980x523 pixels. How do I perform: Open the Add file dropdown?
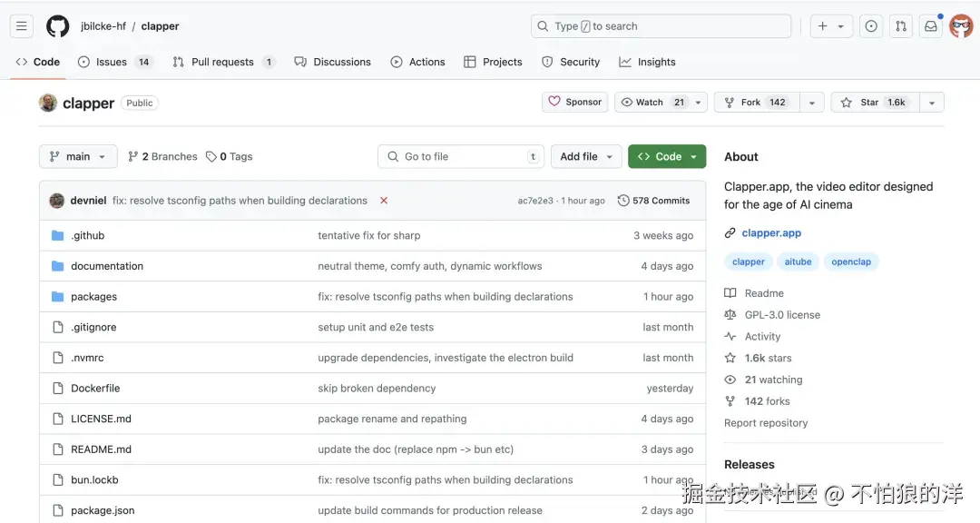[586, 156]
